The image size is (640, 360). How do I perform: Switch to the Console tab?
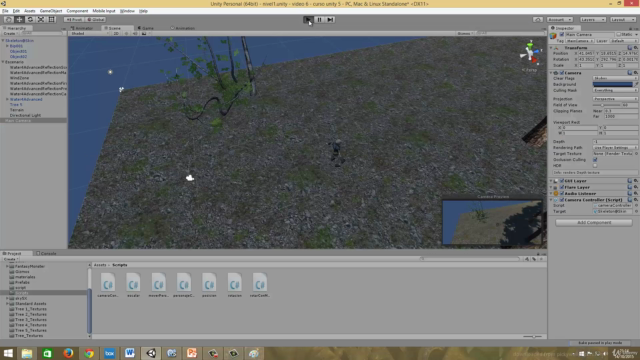pyautogui.click(x=46, y=253)
